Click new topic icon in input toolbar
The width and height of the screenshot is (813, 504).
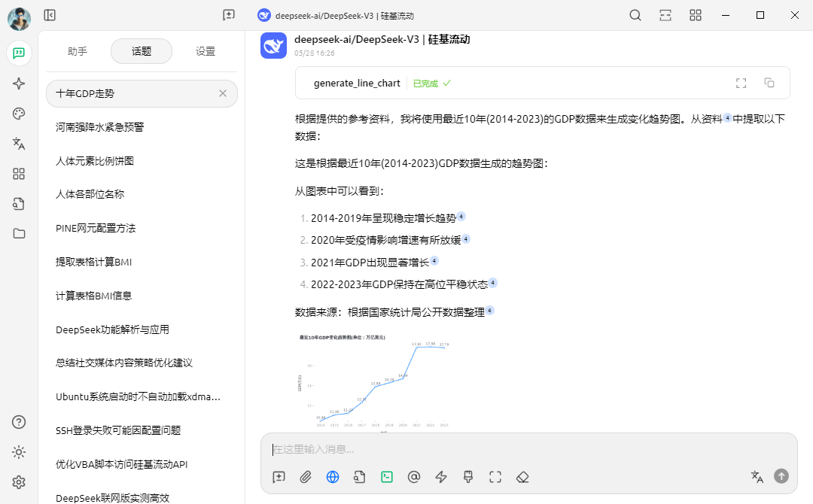[279, 477]
